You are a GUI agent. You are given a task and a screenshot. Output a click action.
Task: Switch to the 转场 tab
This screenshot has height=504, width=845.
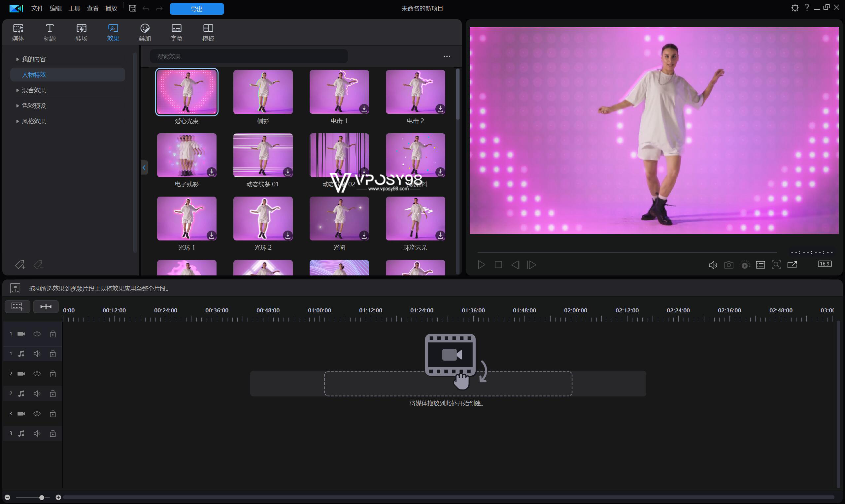click(x=81, y=33)
